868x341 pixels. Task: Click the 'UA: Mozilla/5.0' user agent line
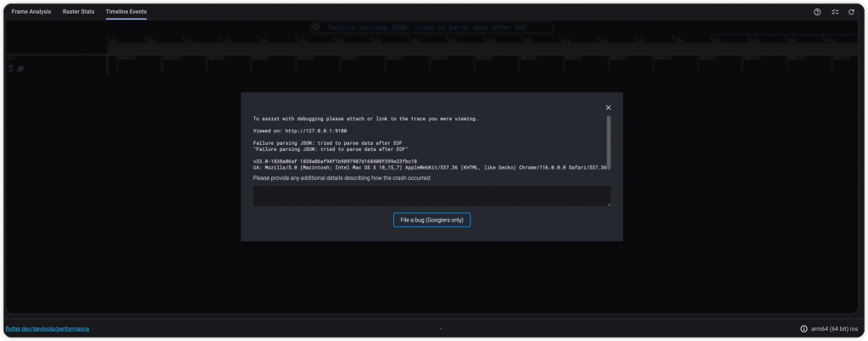point(430,166)
